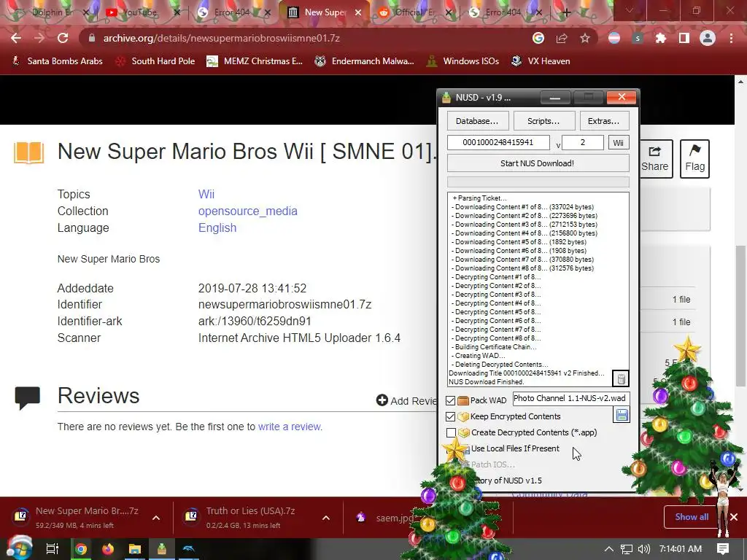Click the Wii console button in NUSD
This screenshot has width=747, height=560.
619,142
